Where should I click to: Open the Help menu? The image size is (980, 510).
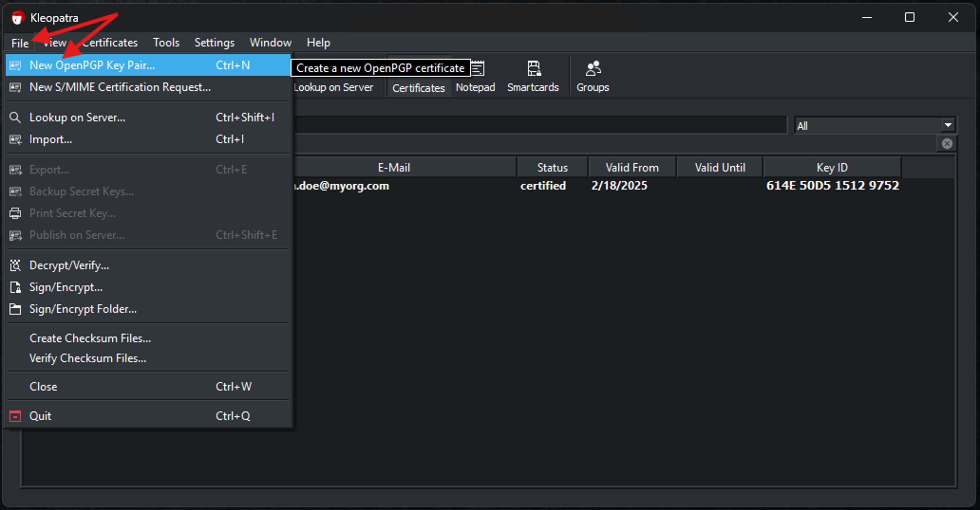coord(318,43)
